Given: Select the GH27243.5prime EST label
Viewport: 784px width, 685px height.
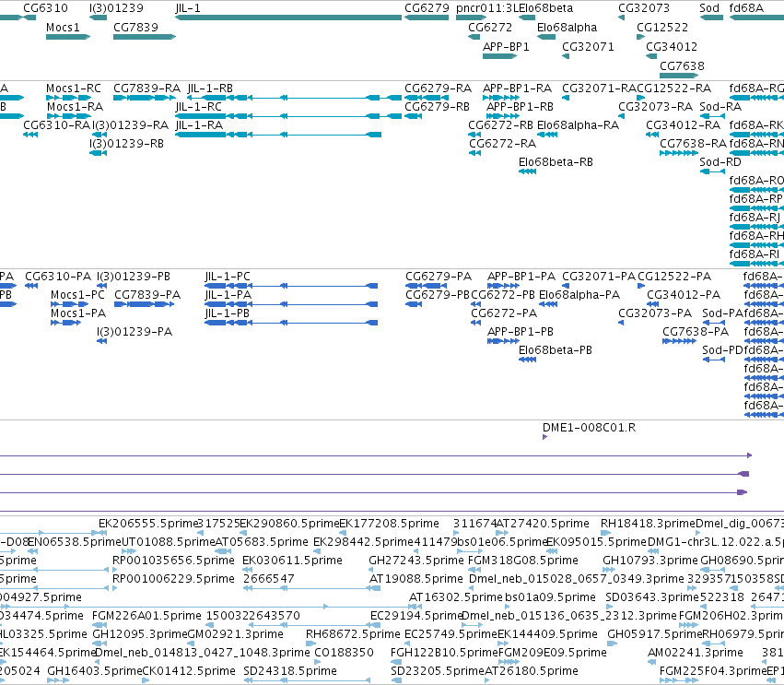Looking at the screenshot, I should point(416,561).
